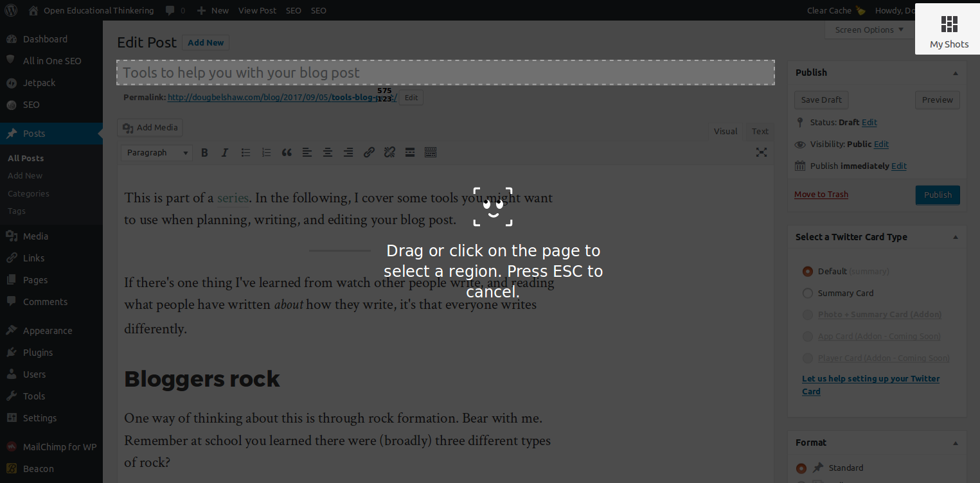
Task: Insert a numbered list
Action: tap(266, 152)
